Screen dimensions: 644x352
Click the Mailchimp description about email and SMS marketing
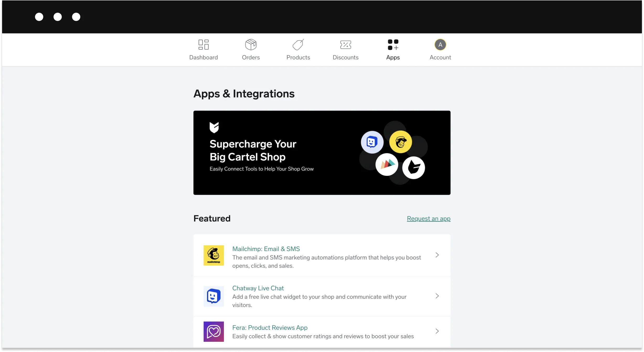click(x=327, y=262)
